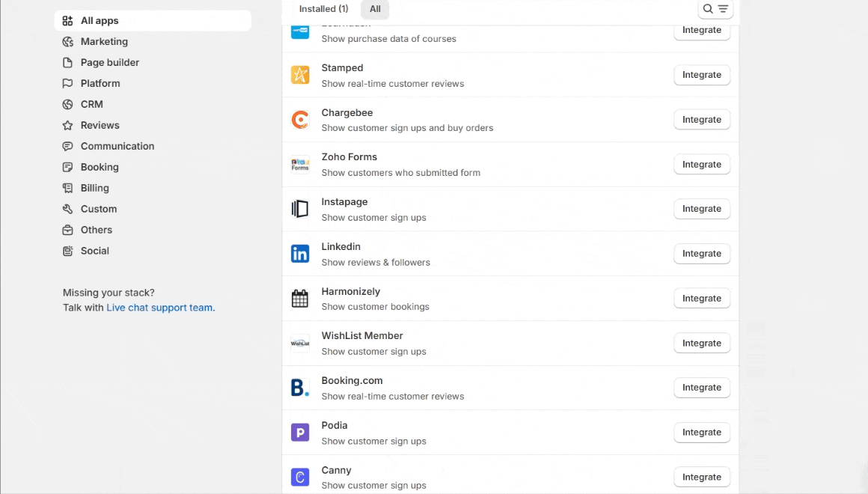The width and height of the screenshot is (868, 494).
Task: Click 'Show reviews & followers' description
Action: pyautogui.click(x=376, y=263)
